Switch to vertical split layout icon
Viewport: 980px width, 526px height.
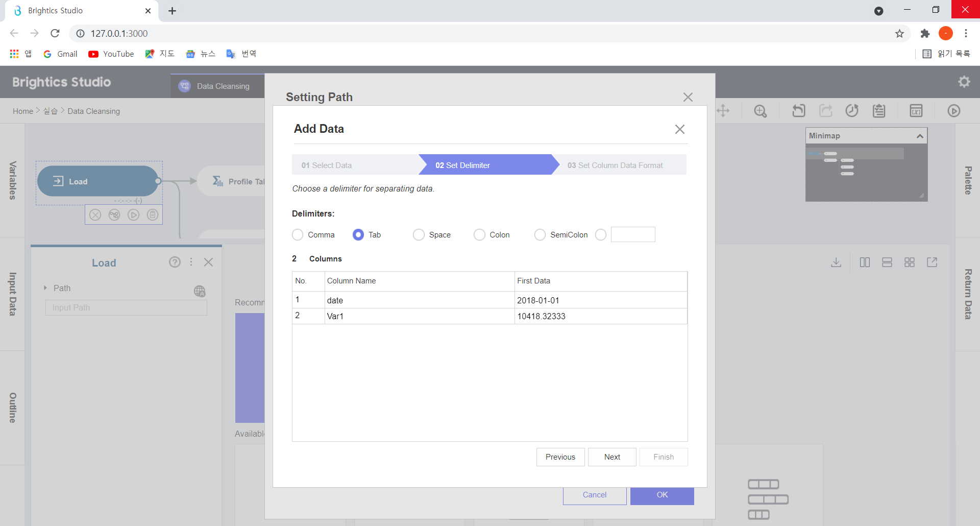[865, 262]
